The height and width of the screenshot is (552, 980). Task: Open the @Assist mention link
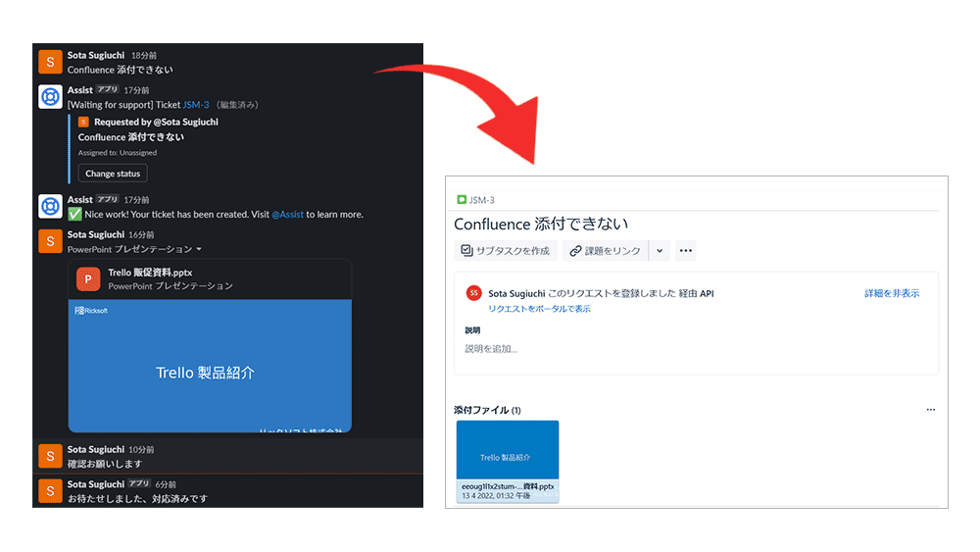[287, 214]
